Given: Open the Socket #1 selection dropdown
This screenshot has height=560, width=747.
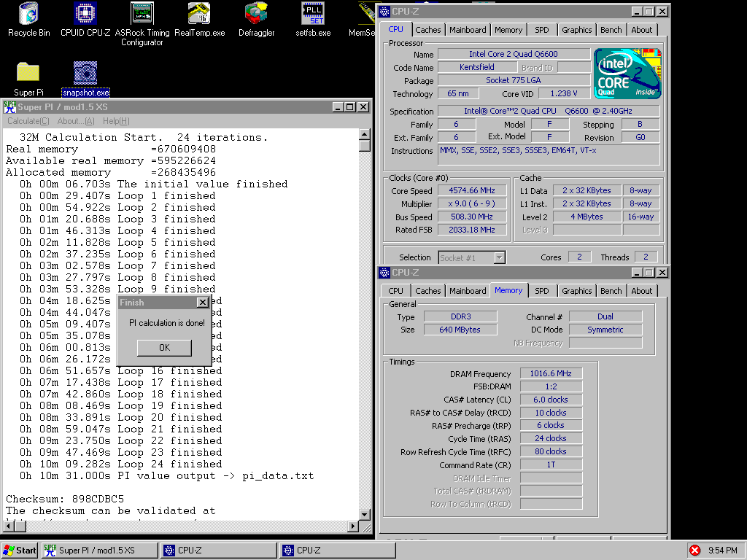Looking at the screenshot, I should [x=499, y=257].
